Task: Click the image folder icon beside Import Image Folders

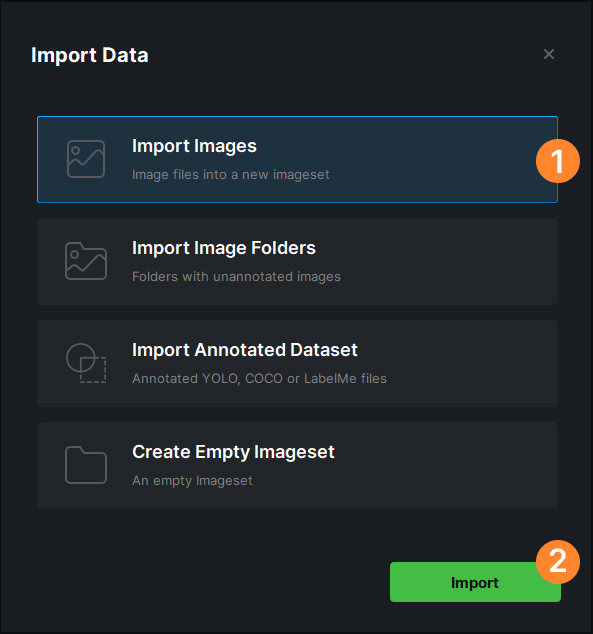Action: point(86,261)
